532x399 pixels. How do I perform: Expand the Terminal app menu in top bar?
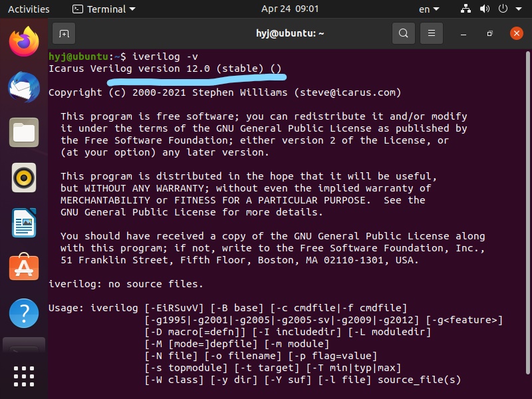click(103, 9)
